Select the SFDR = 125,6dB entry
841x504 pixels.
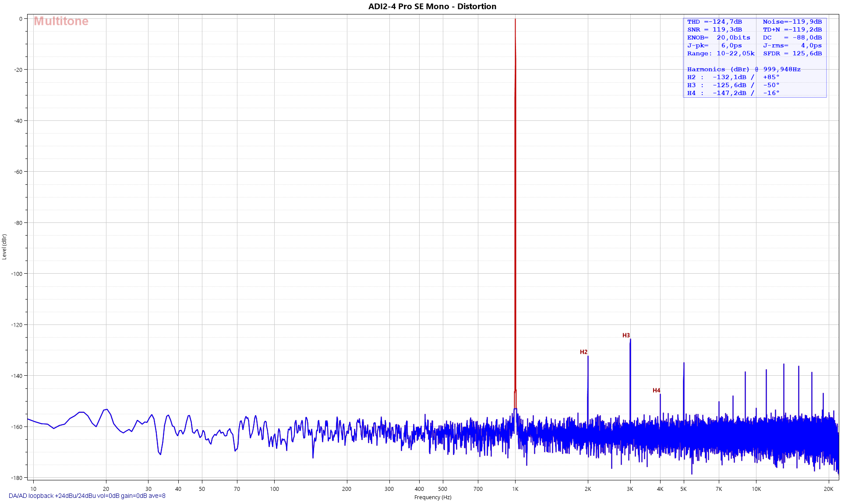point(792,53)
